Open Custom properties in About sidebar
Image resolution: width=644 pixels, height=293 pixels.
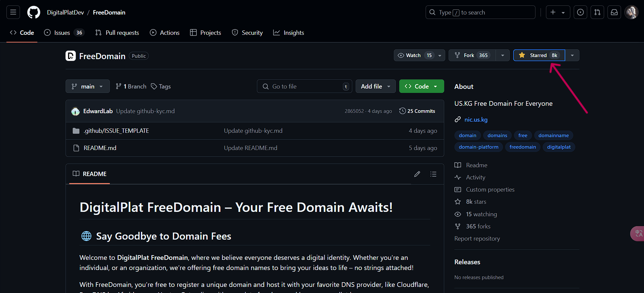tap(484, 190)
